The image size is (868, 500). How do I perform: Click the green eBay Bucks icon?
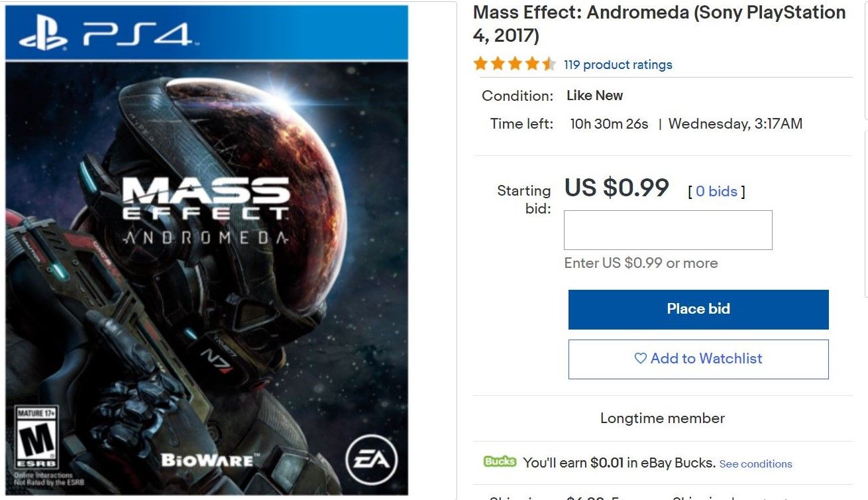pos(500,462)
